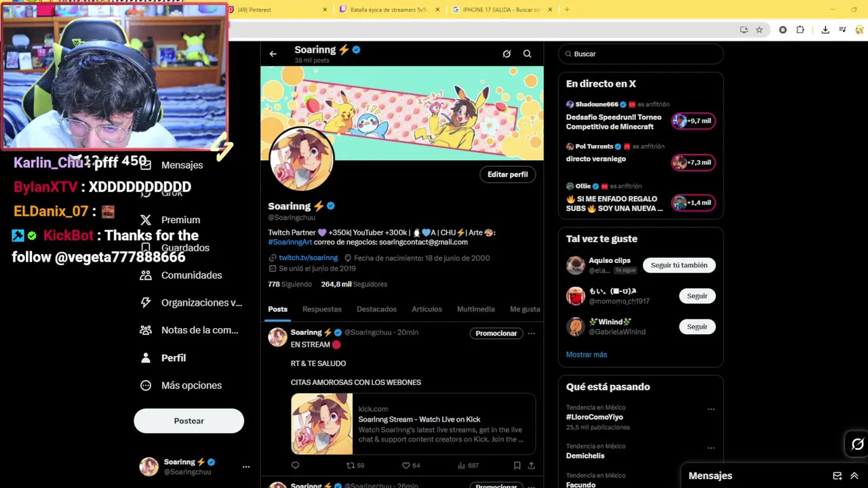Screen dimensions: 868x488
Task: Bookmark the EN STREAM post
Action: 517,466
